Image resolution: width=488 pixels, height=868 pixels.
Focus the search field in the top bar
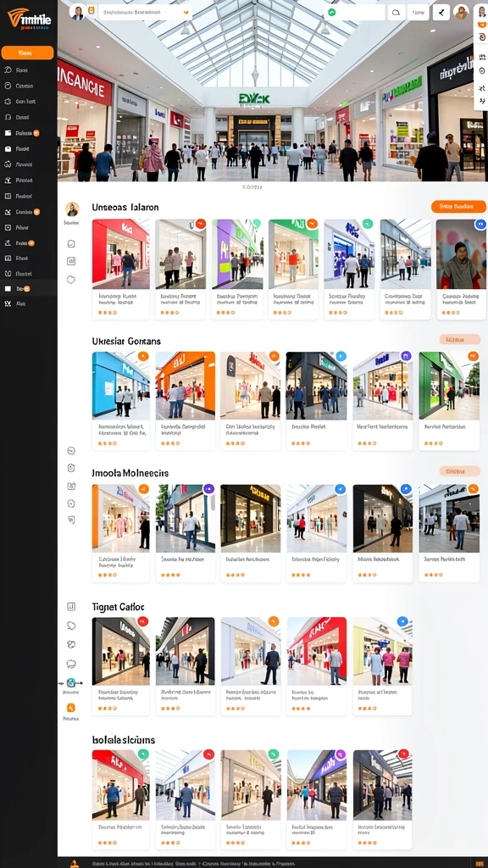coord(146,12)
